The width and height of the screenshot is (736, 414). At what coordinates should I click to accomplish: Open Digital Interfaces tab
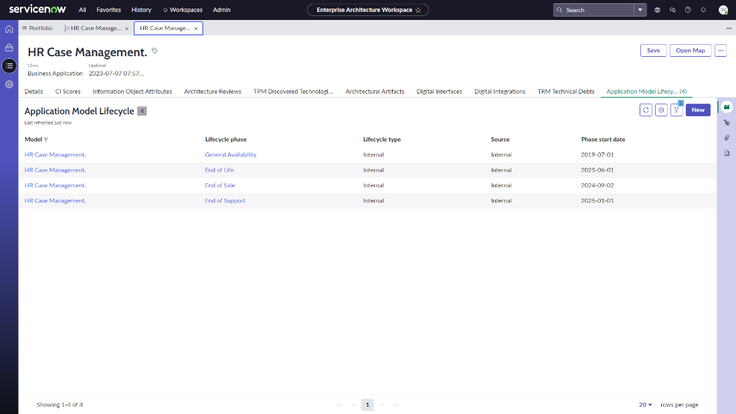tap(439, 92)
